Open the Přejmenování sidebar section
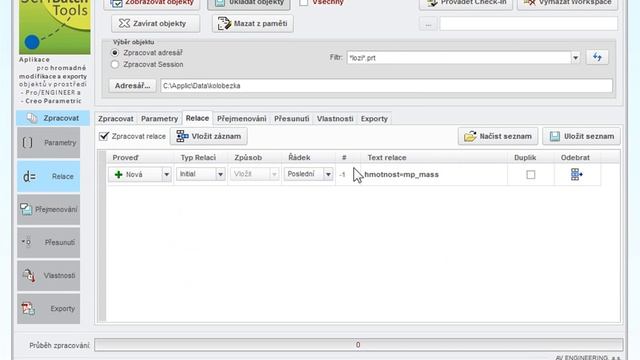This screenshot has width=640, height=360. pyautogui.click(x=49, y=209)
